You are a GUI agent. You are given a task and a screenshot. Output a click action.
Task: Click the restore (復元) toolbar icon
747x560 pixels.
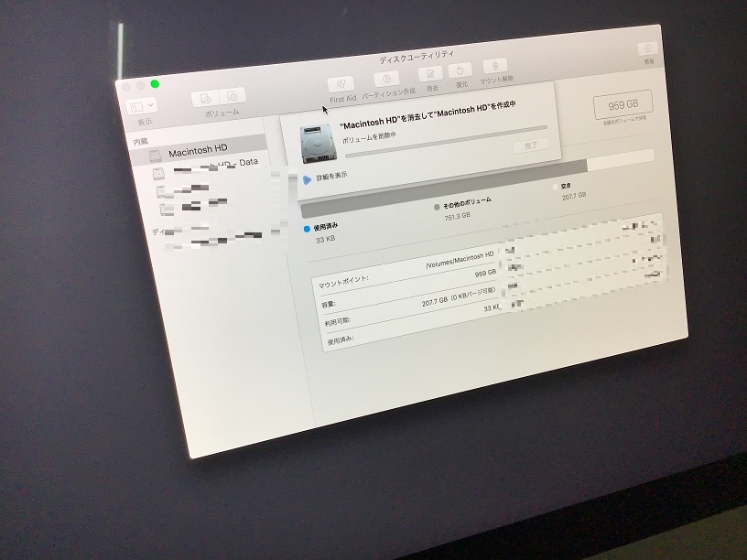(460, 70)
